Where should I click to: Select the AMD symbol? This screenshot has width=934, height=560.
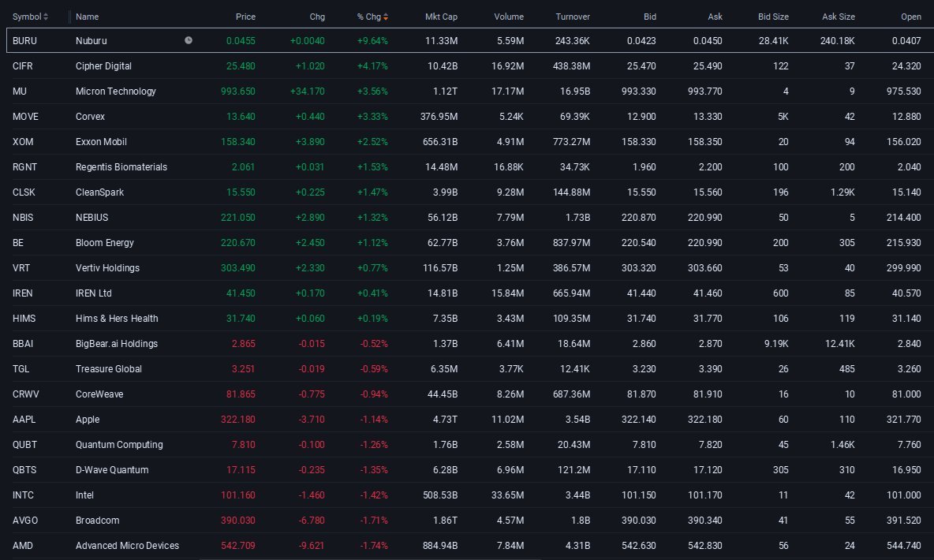23,545
